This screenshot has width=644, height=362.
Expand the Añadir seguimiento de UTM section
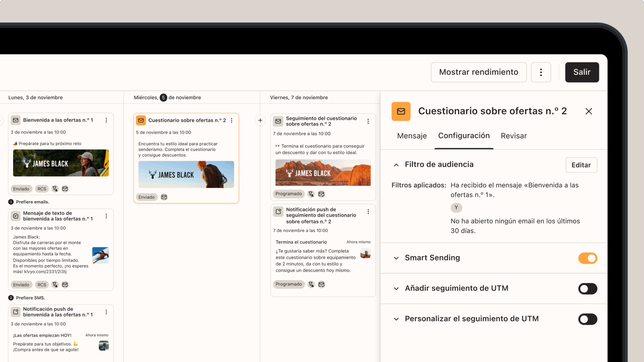396,289
